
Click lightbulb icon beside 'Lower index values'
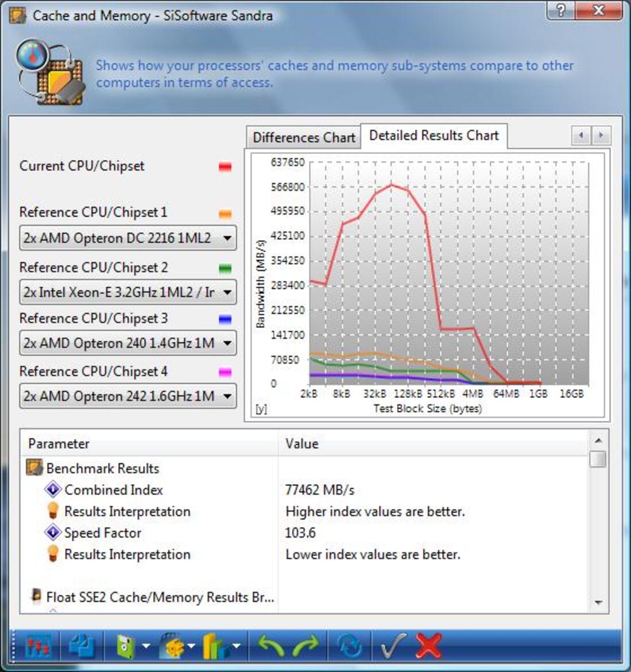pos(53,553)
